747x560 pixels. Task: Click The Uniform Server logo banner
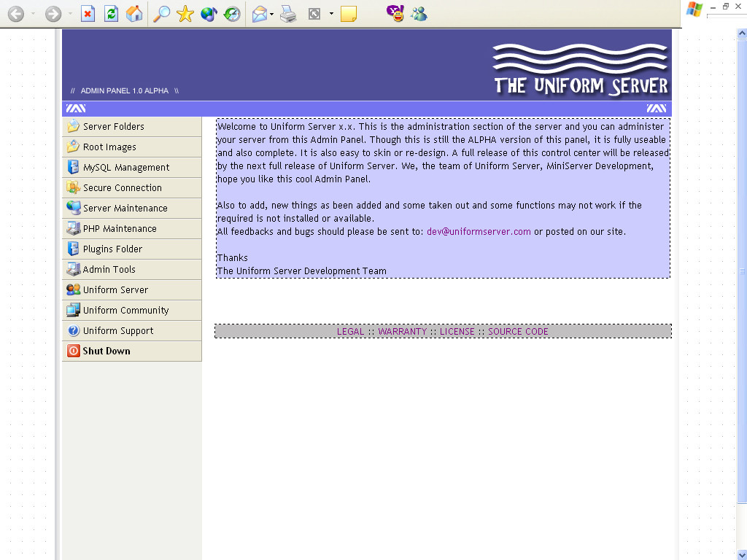click(x=580, y=69)
